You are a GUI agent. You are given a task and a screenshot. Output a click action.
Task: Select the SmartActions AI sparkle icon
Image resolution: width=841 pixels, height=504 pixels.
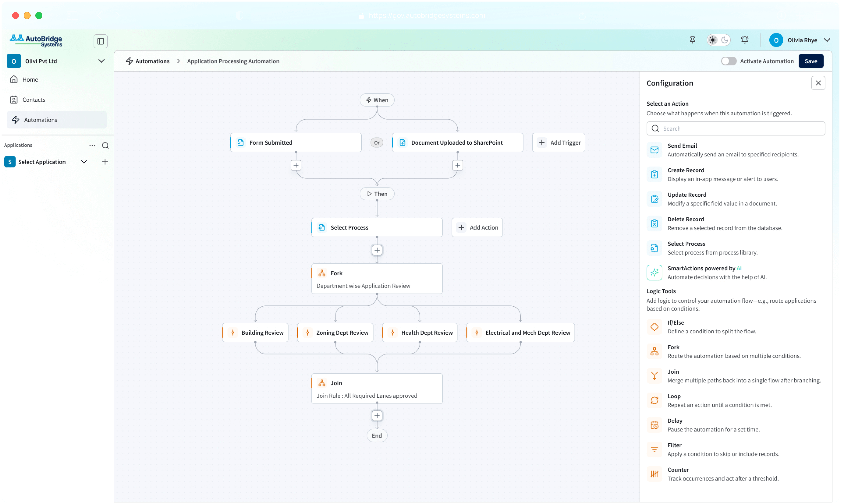point(654,272)
